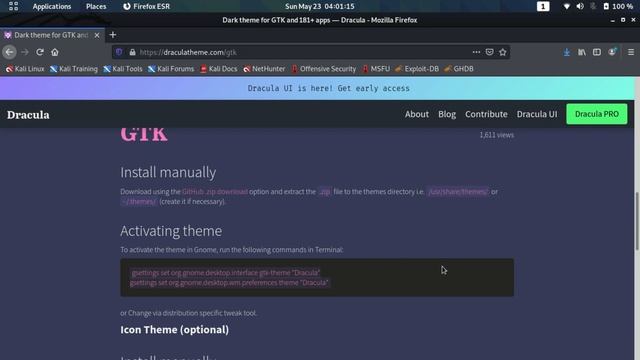The image size is (640, 360).
Task: Click the gsettings gtk-theme command line
Action: coord(226,273)
